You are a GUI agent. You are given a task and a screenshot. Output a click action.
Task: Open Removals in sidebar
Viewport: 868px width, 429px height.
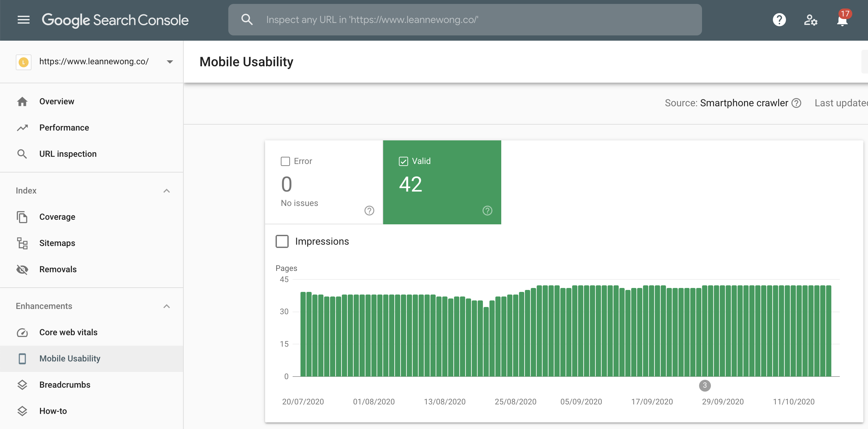pyautogui.click(x=92, y=270)
